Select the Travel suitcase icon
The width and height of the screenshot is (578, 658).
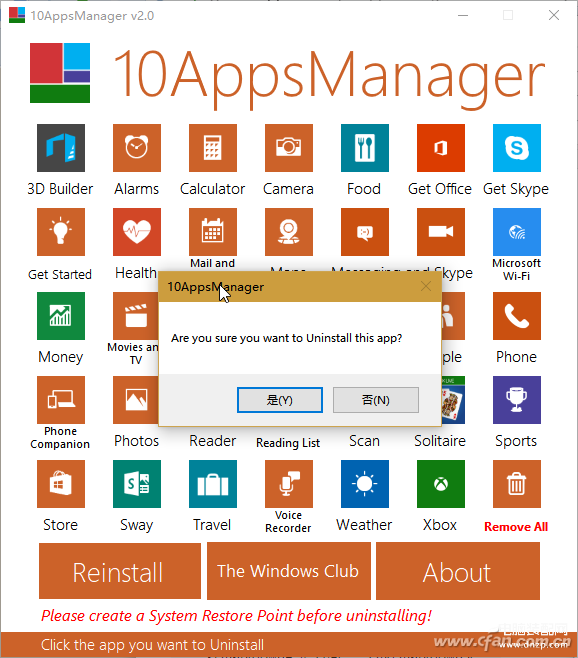pos(213,483)
